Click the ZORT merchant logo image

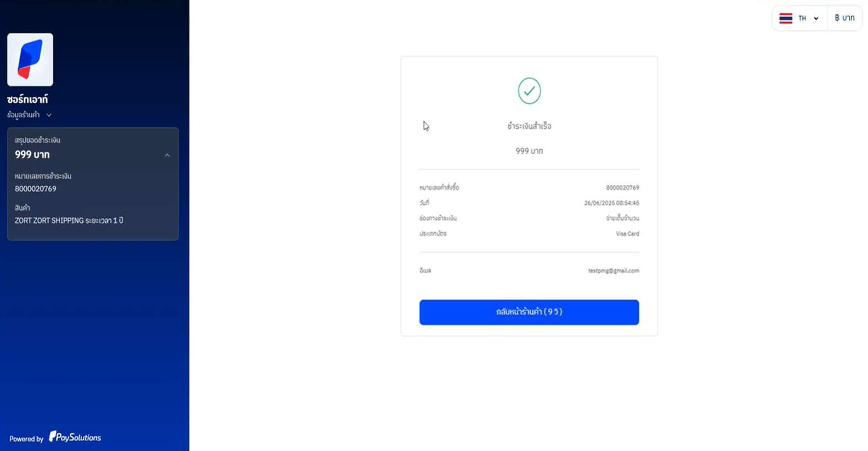click(30, 59)
